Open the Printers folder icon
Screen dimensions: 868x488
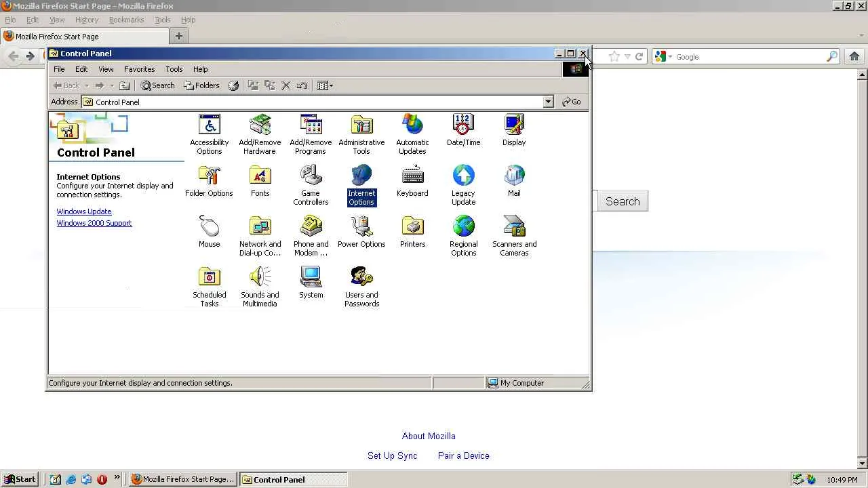(x=412, y=232)
